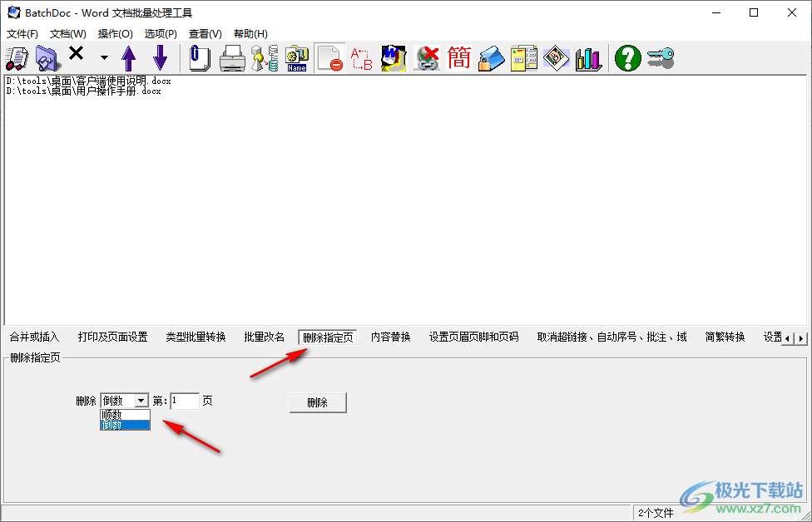
Task: Open the 查看(V) menu
Action: (205, 33)
